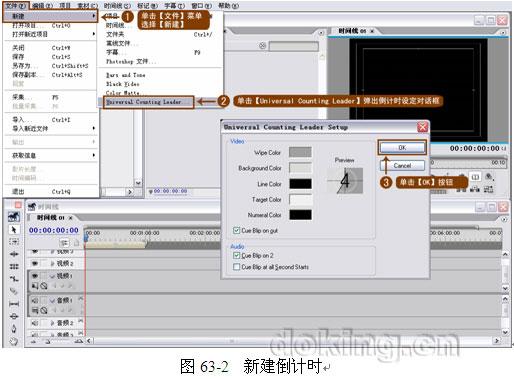The image size is (514, 379).
Task: Click the timeline zoom in mountain icon
Action: pyautogui.click(x=79, y=341)
